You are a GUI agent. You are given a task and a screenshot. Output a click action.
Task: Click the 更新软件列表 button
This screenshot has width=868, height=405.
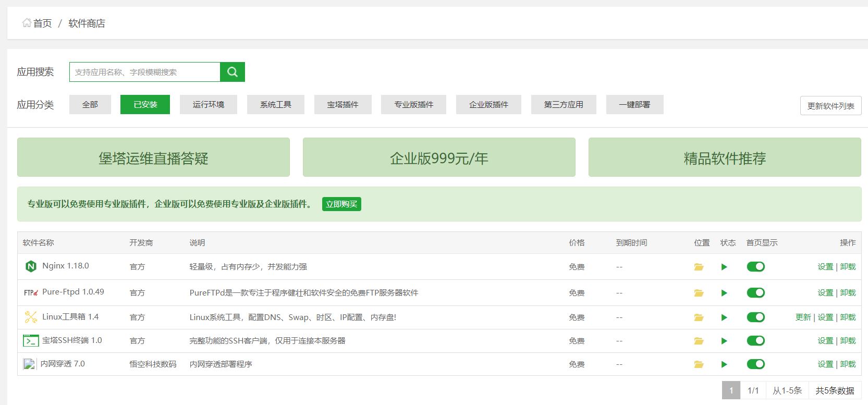831,106
